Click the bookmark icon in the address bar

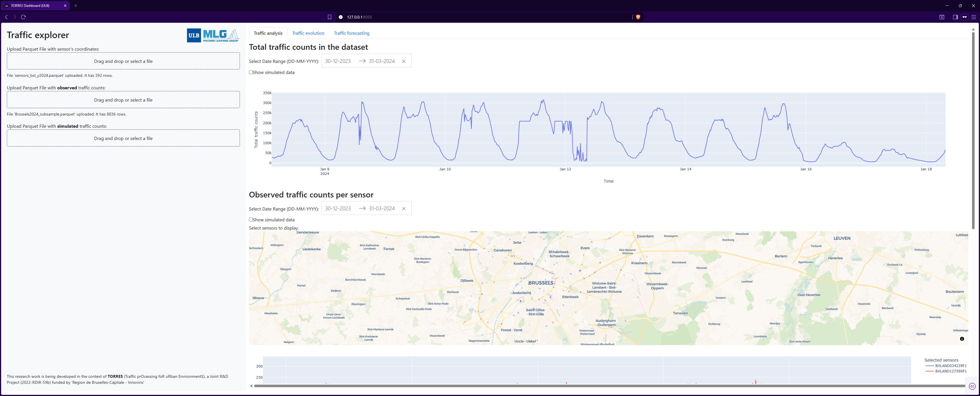[329, 17]
